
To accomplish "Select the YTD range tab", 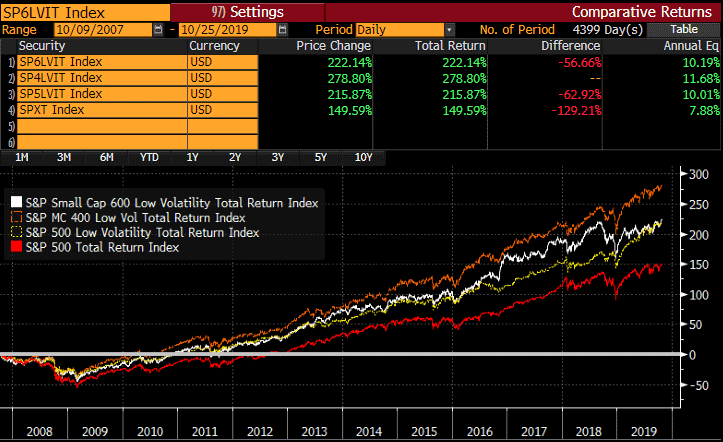I will [x=149, y=158].
